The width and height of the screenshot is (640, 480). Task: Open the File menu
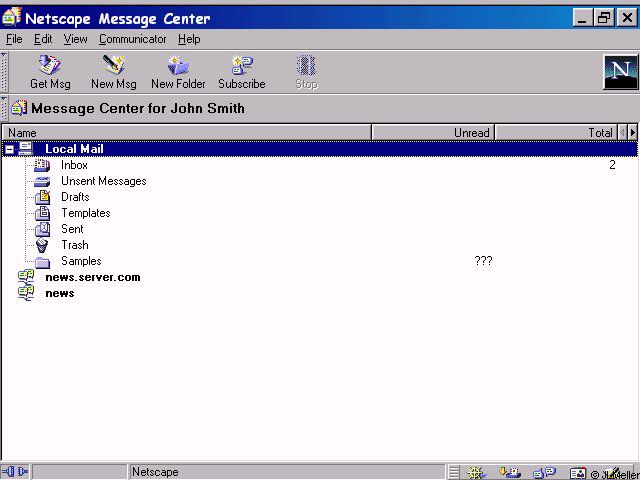pos(14,39)
